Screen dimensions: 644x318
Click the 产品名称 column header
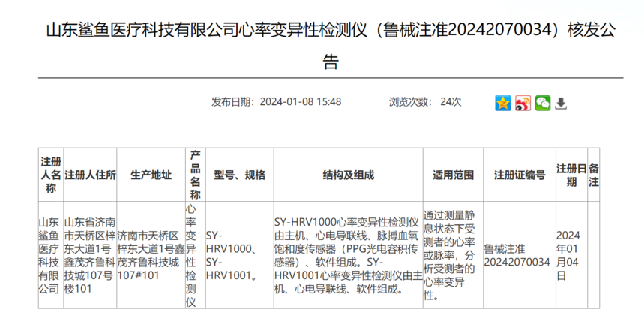[196, 175]
